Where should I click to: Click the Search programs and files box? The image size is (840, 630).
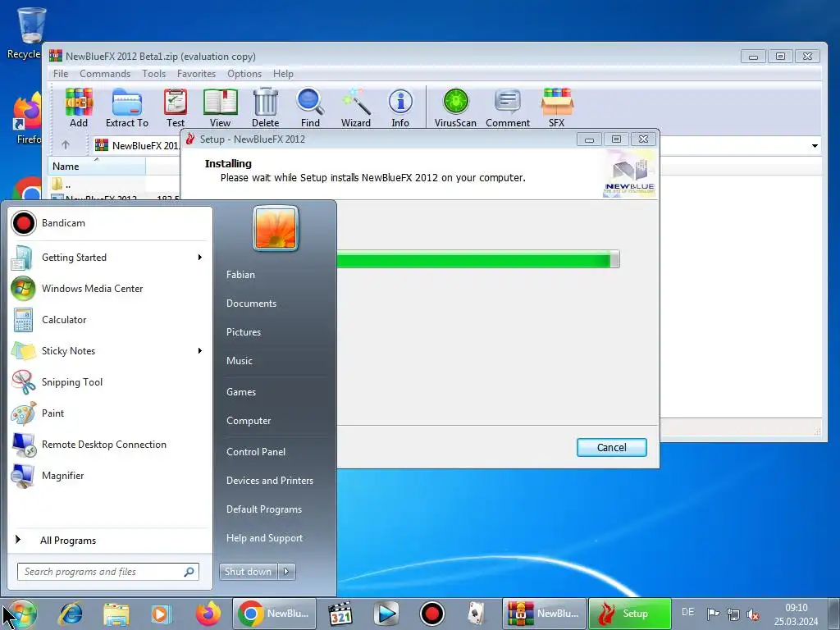click(107, 572)
